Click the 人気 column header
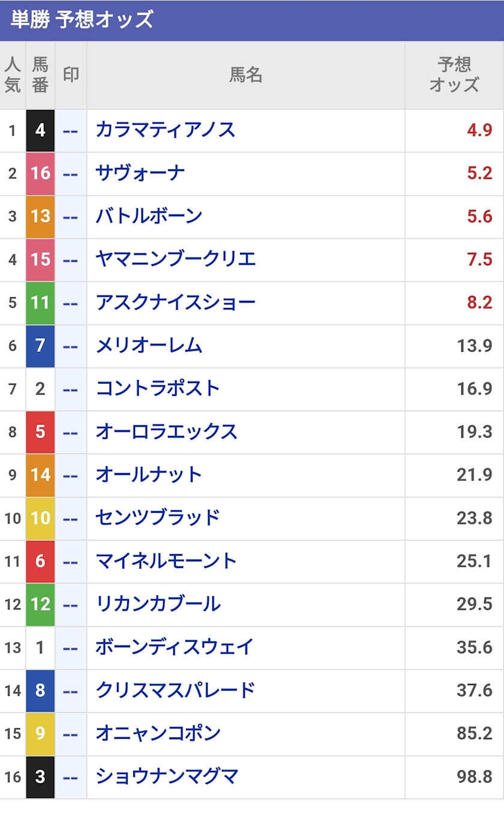 13,75
